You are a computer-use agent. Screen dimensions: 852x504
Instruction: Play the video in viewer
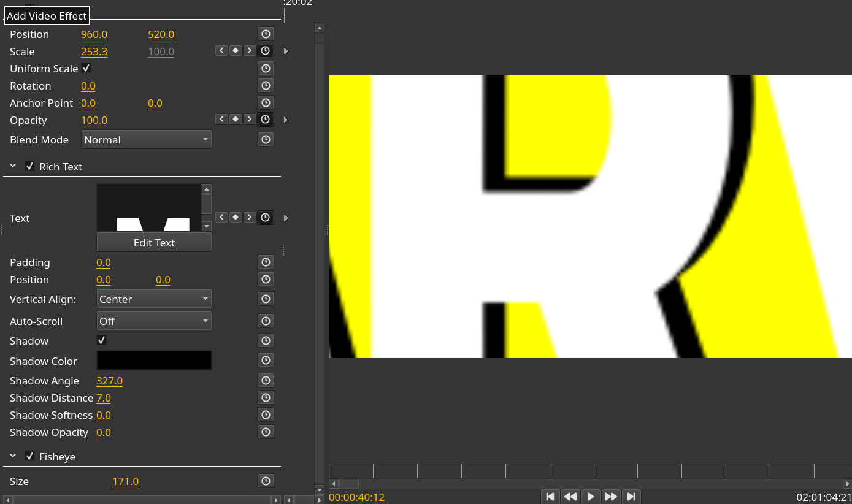click(590, 497)
